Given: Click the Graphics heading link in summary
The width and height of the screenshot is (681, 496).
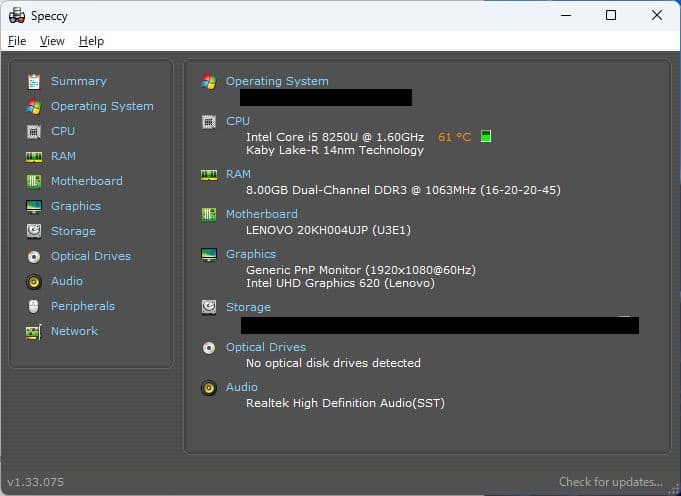Looking at the screenshot, I should tap(251, 254).
